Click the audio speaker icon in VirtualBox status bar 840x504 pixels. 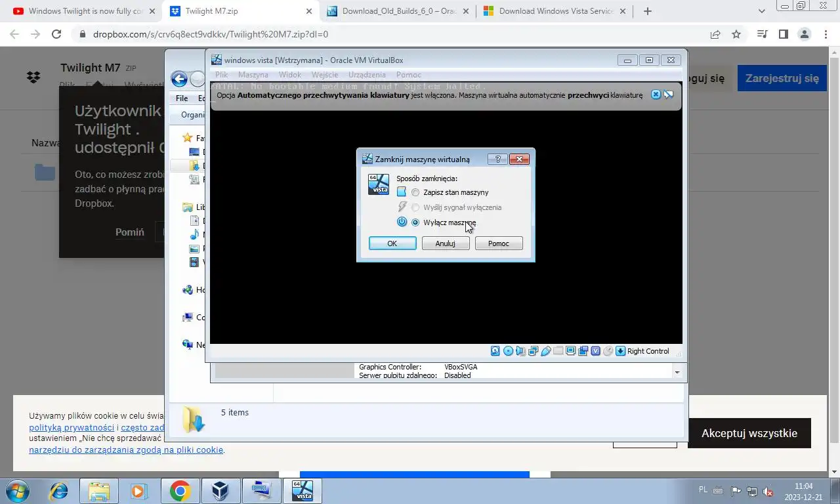point(520,351)
